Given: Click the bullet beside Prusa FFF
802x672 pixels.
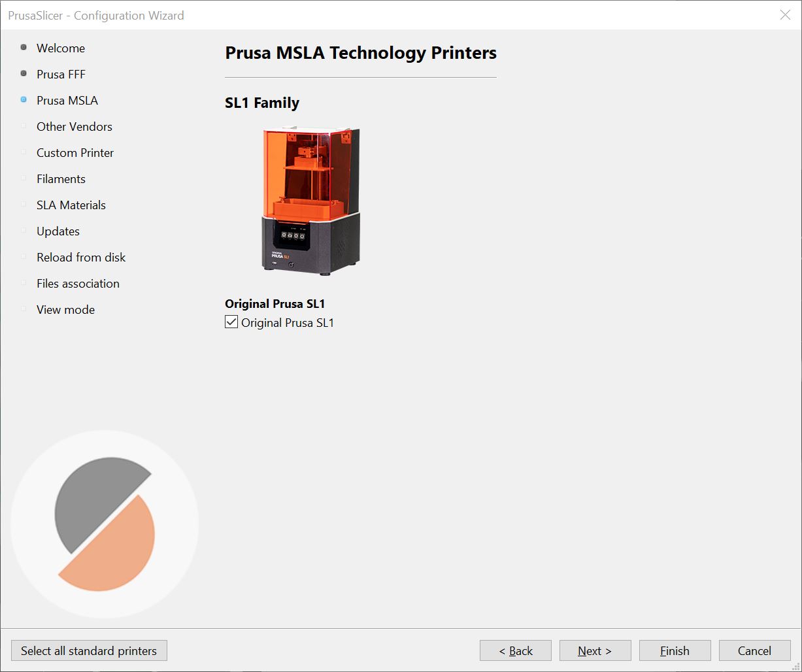Looking at the screenshot, I should coord(24,74).
